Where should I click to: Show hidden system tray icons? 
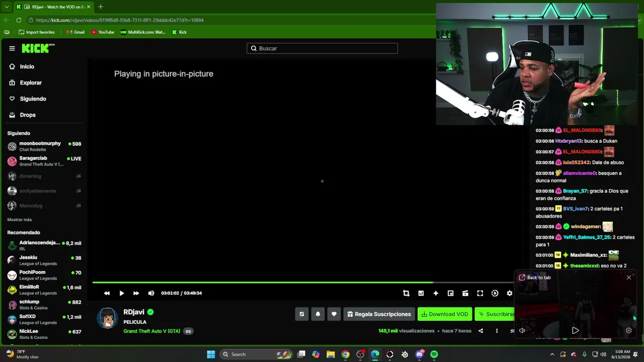552,354
